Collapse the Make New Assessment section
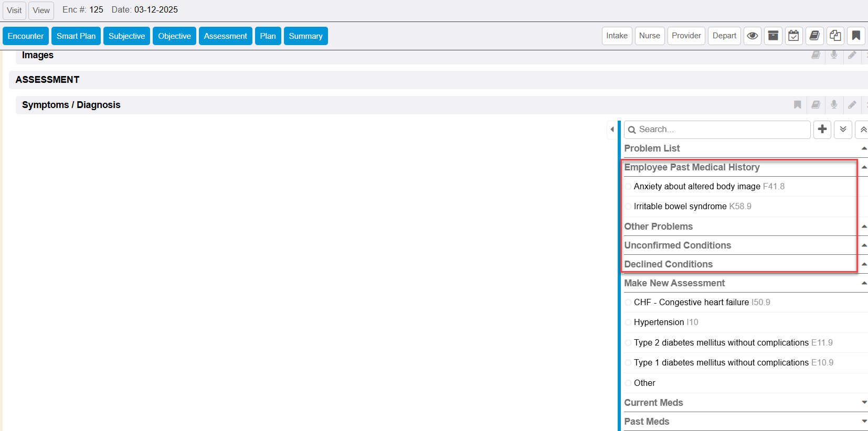This screenshot has height=431, width=868. (x=864, y=283)
